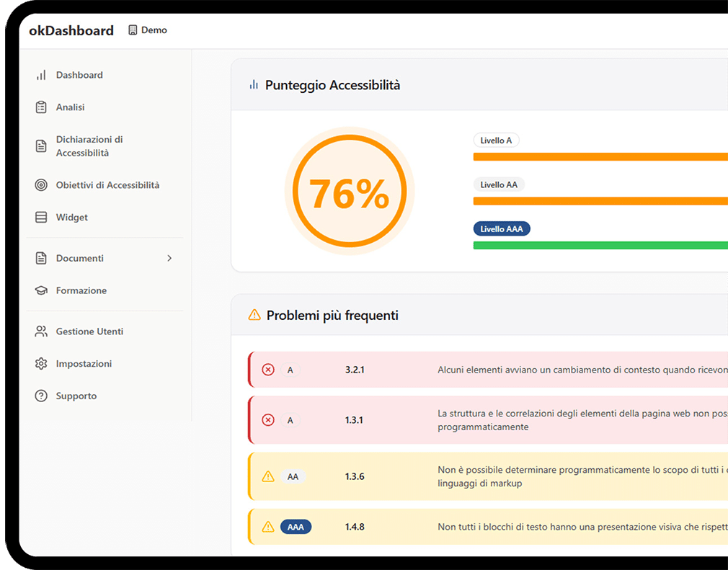Image resolution: width=728 pixels, height=570 pixels.
Task: Click the Formazione graduation cap icon
Action: click(x=41, y=290)
